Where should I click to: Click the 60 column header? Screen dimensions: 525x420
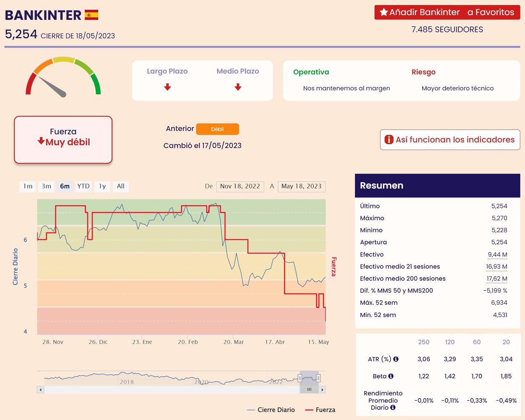pos(477,342)
